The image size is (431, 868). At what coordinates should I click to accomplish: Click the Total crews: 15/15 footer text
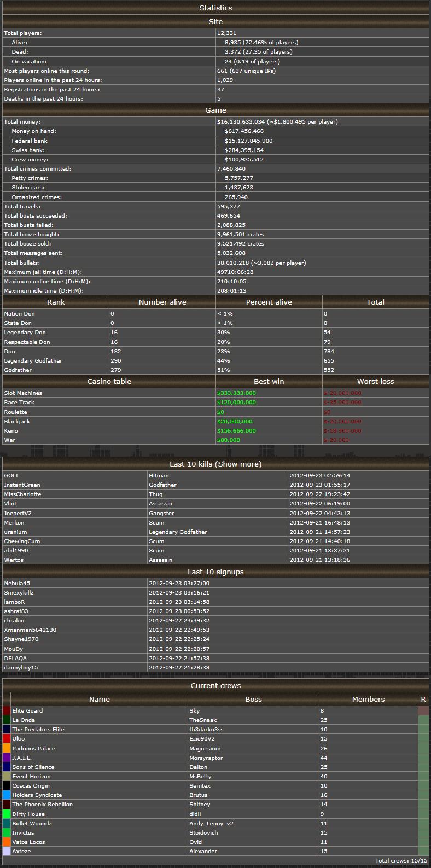[401, 861]
